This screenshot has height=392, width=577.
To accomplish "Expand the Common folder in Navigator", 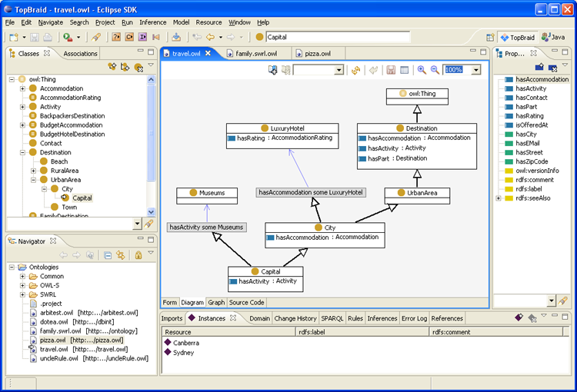I will coord(23,277).
